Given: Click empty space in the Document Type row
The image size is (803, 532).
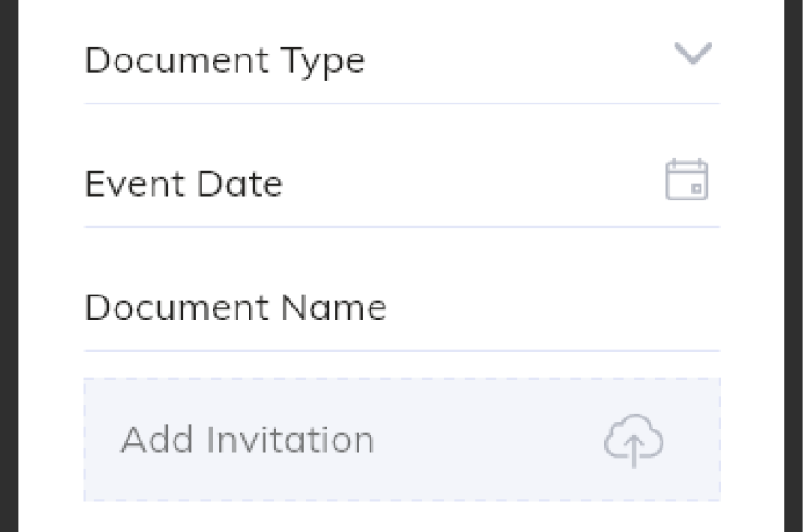Looking at the screenshot, I should [x=517, y=60].
